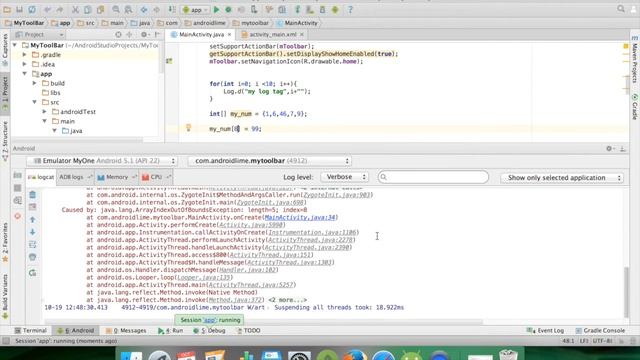This screenshot has height=360, width=640.
Task: Expand the .idea folder
Action: click(24, 64)
